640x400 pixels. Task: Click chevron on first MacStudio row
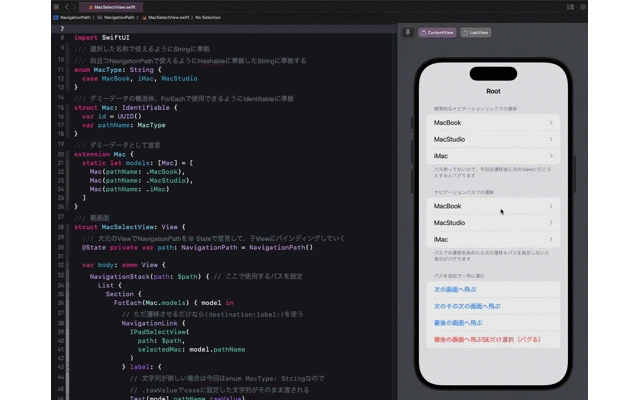coord(551,139)
